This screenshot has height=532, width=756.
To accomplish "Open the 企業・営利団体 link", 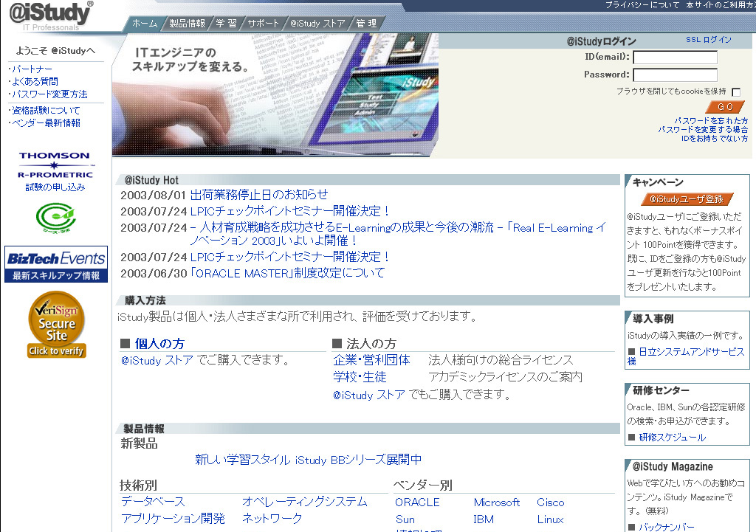I will coord(372,360).
